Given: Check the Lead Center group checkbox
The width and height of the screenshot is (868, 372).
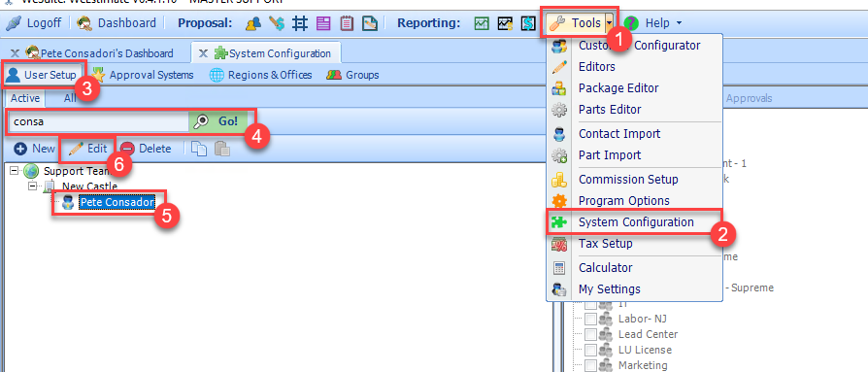Looking at the screenshot, I should click(590, 334).
